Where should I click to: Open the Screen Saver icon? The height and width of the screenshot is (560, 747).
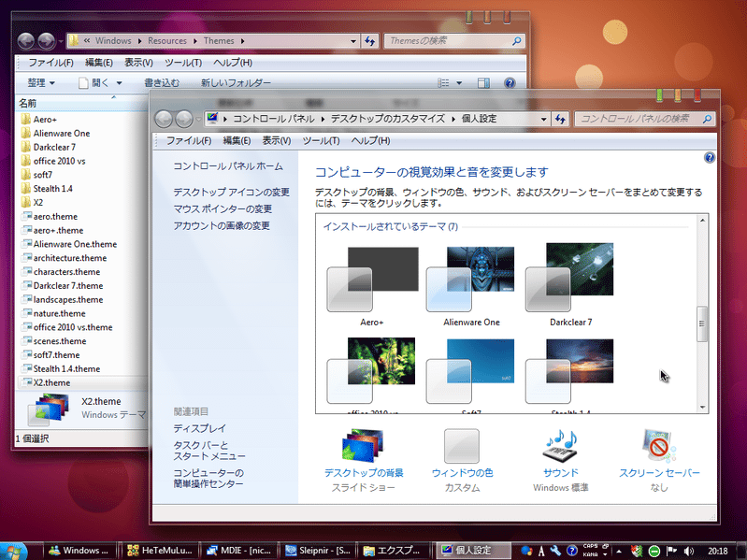coord(658,445)
